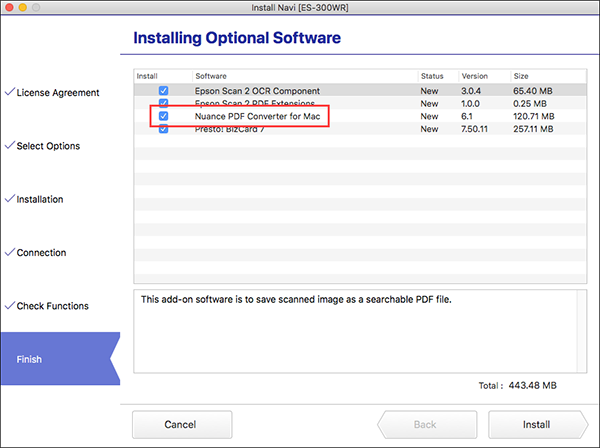Select the Nuance PDF Converter for Mac row
Image resolution: width=600 pixels, height=448 pixels.
click(x=360, y=116)
